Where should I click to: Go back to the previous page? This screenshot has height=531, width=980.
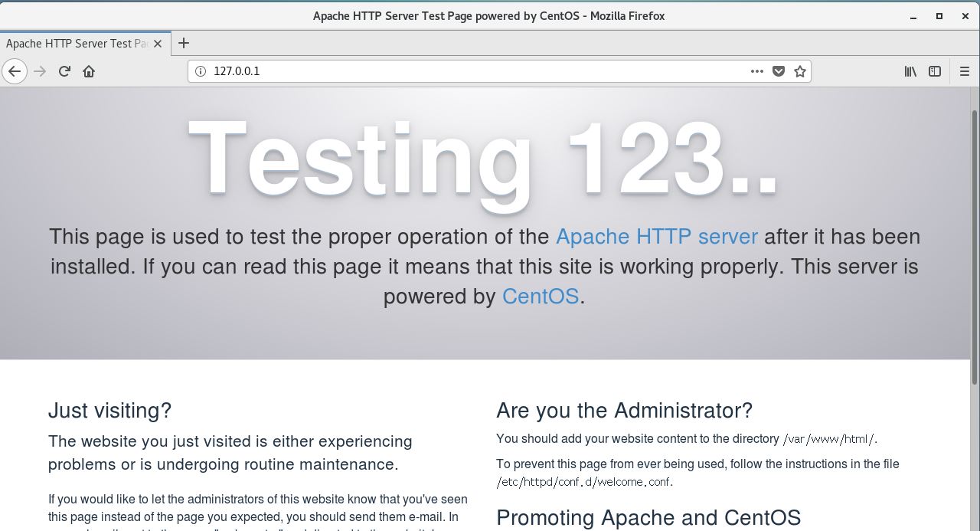coord(15,71)
